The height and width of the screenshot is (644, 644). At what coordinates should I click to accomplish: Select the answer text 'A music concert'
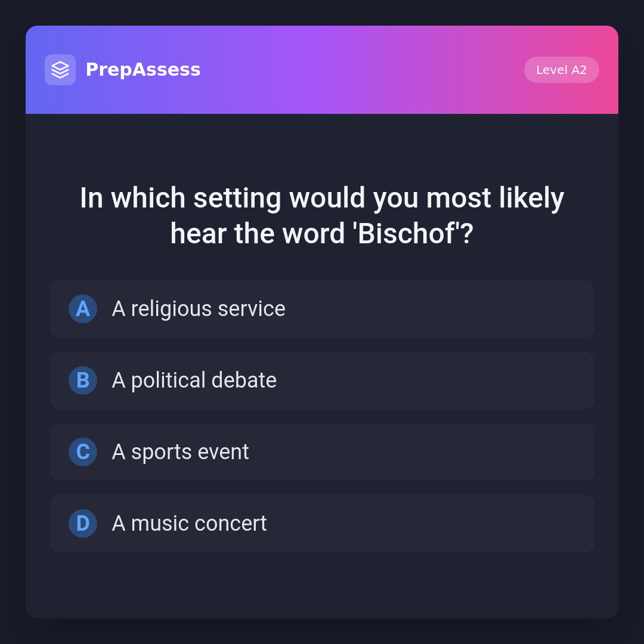(x=190, y=524)
